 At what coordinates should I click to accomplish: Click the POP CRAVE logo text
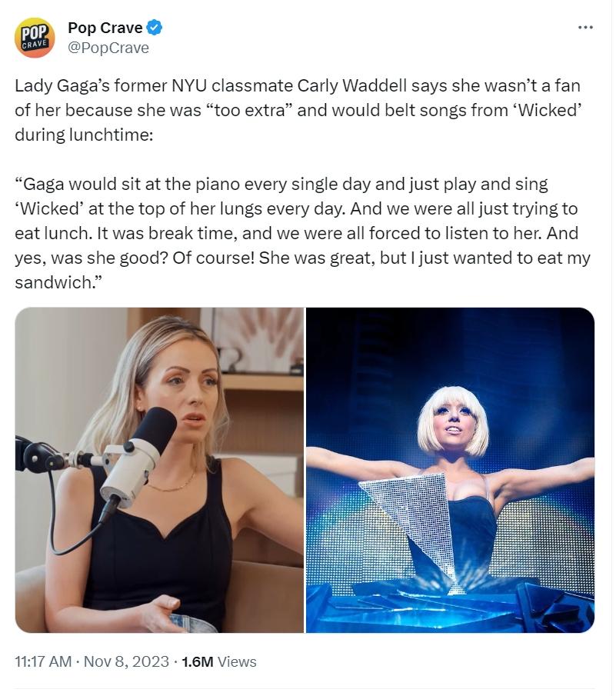(35, 37)
